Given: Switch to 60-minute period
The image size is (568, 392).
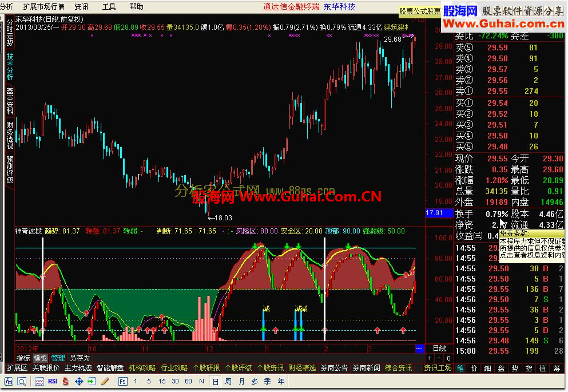Looking at the screenshot, I should pyautogui.click(x=188, y=382).
